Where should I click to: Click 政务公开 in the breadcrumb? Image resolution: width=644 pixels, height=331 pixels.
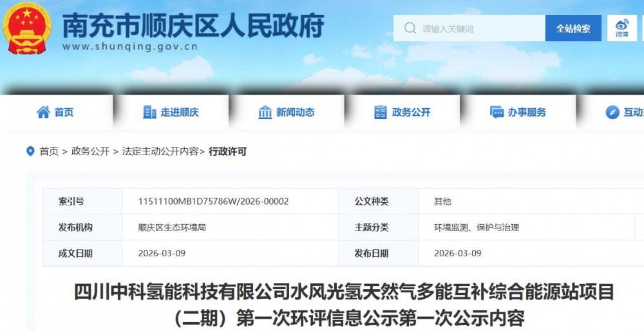pyautogui.click(x=90, y=151)
